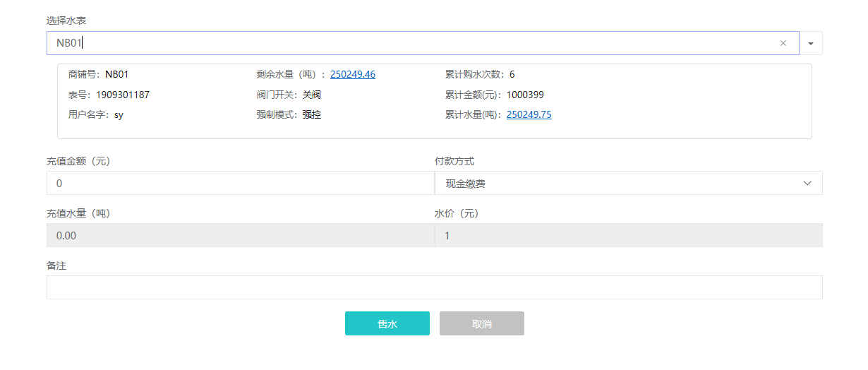Open the 现金缴费 payment method dropdown
The width and height of the screenshot is (868, 370).
[x=628, y=184]
